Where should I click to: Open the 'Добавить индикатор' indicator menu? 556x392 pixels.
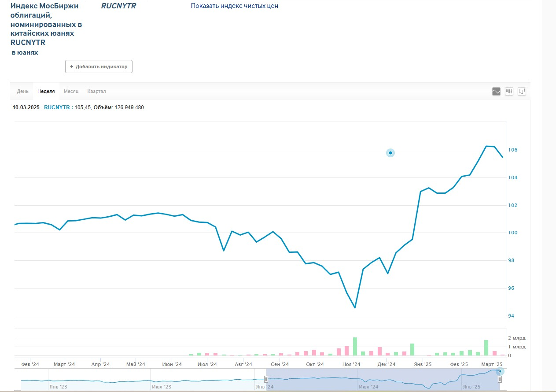click(99, 67)
